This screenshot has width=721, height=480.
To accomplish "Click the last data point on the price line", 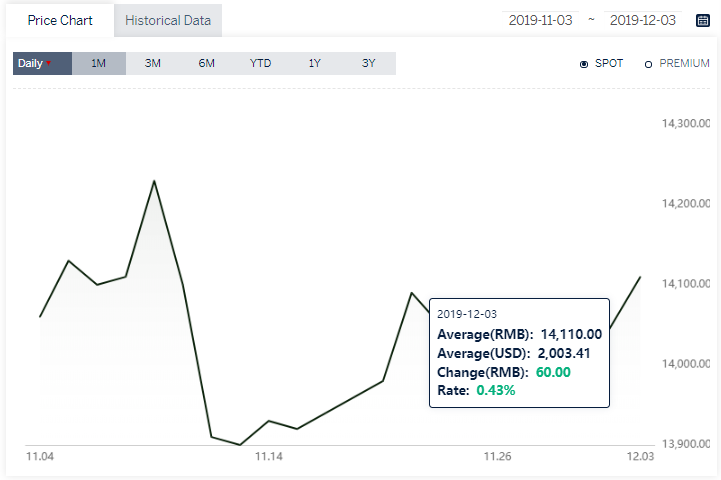I will tap(640, 277).
